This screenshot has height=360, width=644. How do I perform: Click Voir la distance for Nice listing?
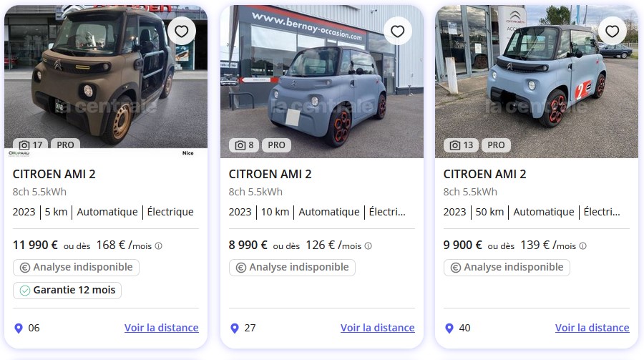tap(161, 328)
